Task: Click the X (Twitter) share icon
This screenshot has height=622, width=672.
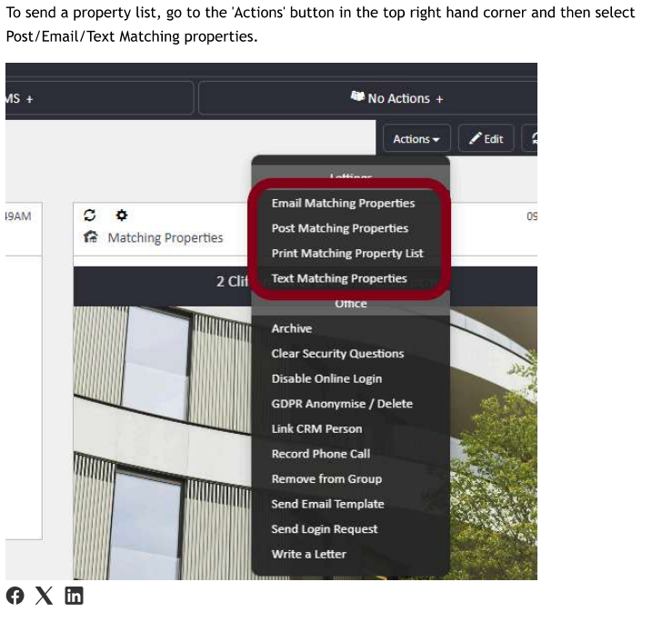Action: 44,597
